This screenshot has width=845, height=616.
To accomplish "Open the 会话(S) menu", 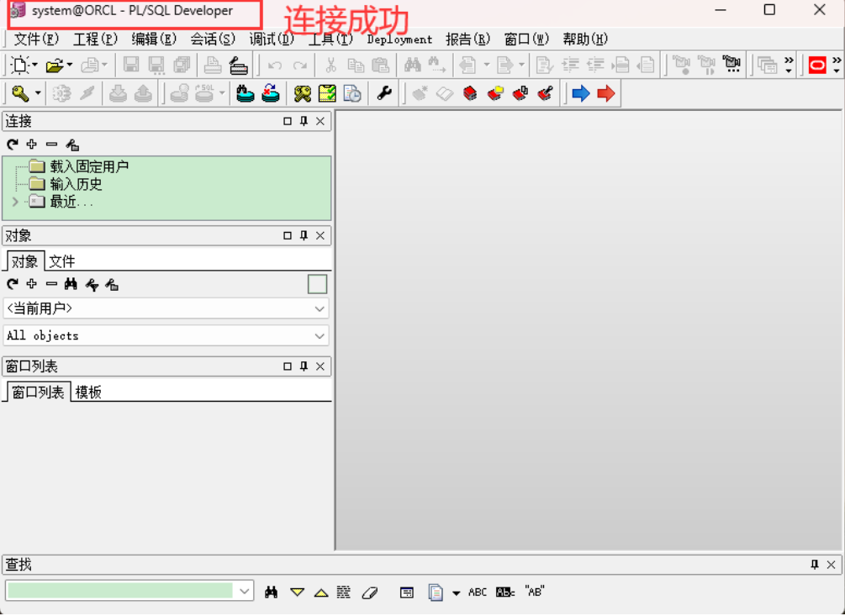I will pyautogui.click(x=213, y=39).
